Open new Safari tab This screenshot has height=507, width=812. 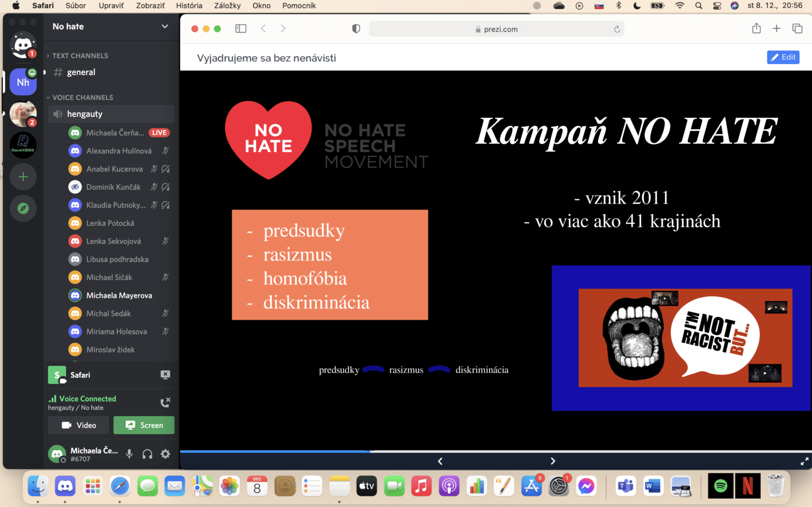point(777,29)
